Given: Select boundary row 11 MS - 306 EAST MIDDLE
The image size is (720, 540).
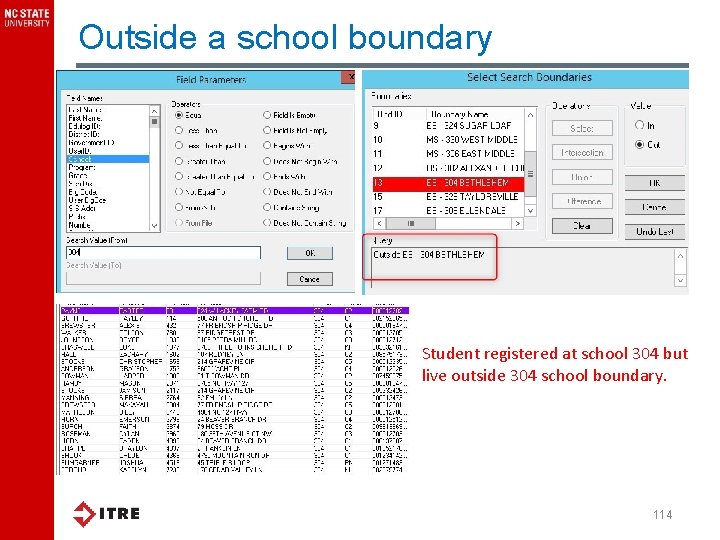Looking at the screenshot, I should (448, 154).
